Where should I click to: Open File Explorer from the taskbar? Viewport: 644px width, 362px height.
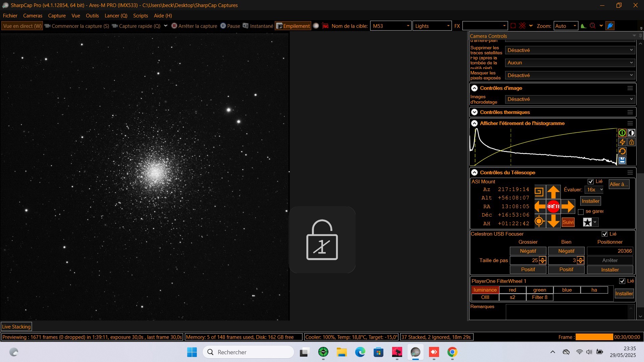(342, 352)
